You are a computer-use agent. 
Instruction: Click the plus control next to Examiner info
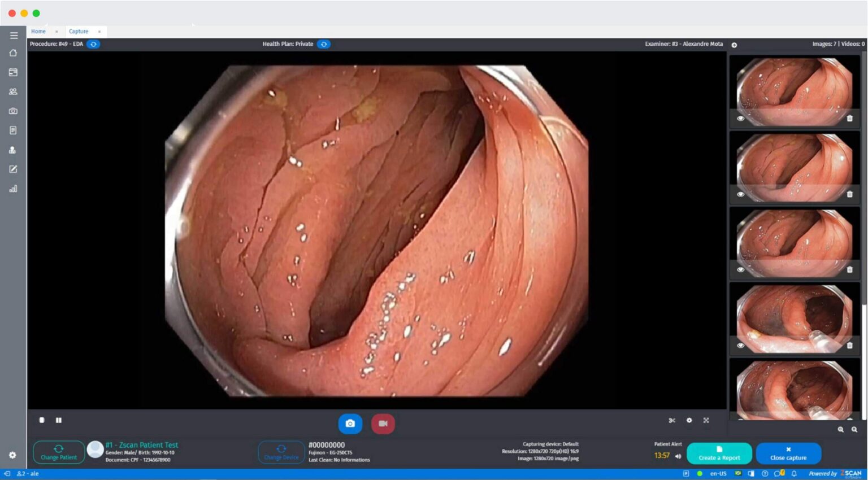pos(734,44)
